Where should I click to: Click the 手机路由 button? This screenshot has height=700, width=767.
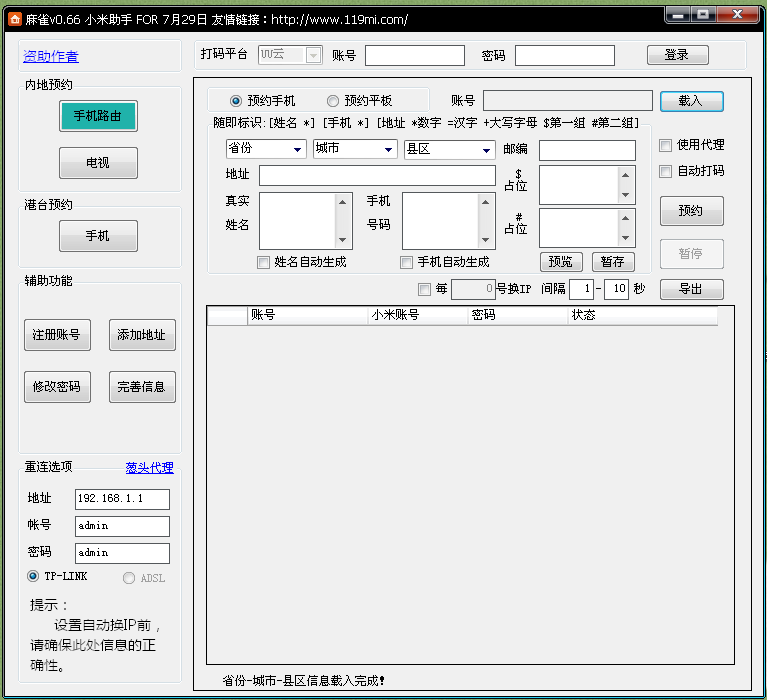point(98,116)
